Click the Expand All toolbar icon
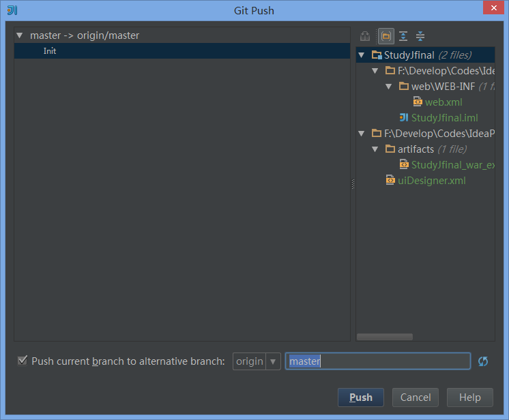The width and height of the screenshot is (509, 420). [403, 36]
